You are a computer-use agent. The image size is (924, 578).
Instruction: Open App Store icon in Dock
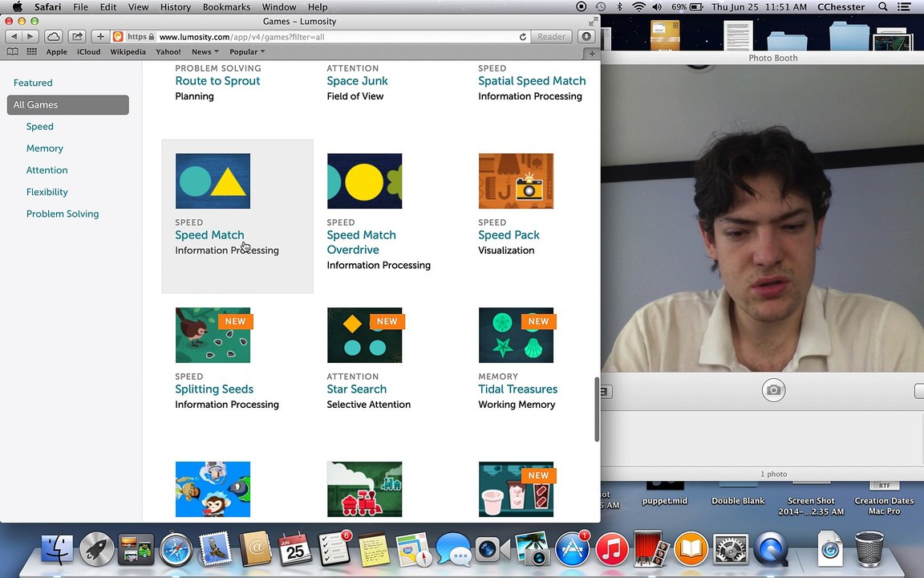[572, 549]
